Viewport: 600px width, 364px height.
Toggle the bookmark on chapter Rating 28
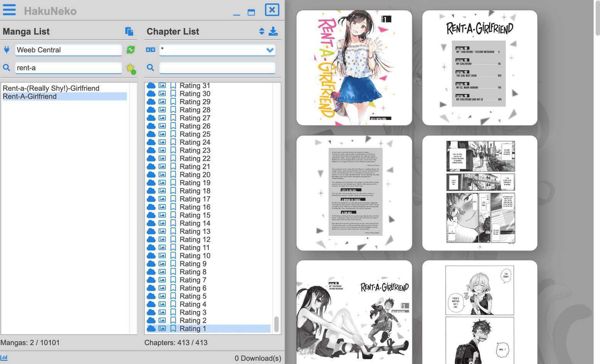tap(173, 110)
